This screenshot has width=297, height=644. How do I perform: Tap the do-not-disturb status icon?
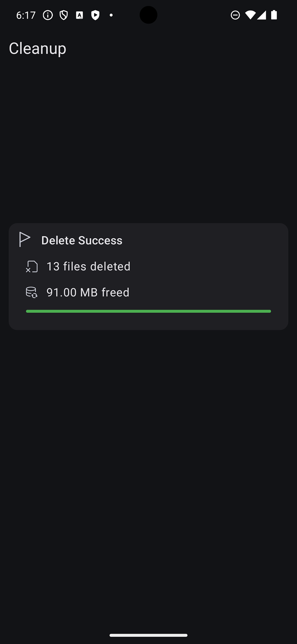(235, 15)
